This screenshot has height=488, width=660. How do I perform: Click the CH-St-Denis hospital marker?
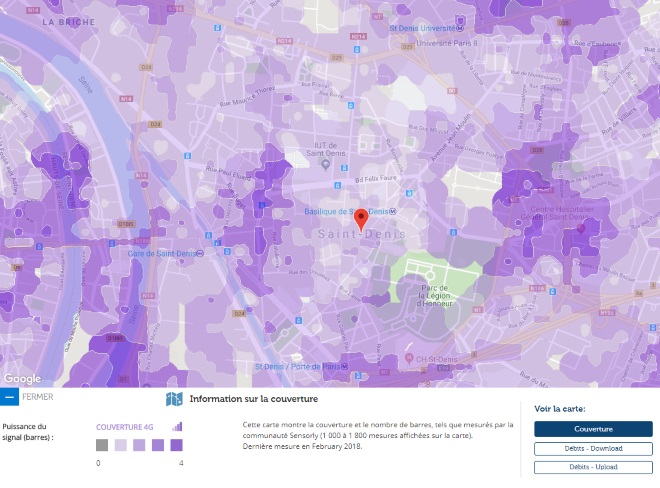[x=408, y=357]
